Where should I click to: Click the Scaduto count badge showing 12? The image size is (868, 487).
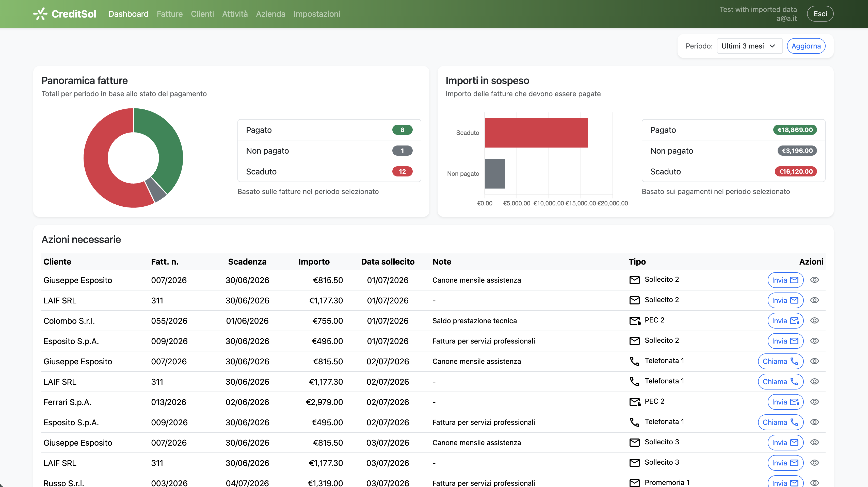tap(402, 171)
